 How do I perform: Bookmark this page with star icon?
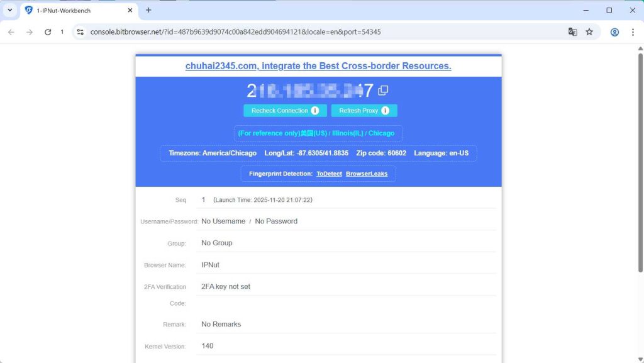[589, 32]
